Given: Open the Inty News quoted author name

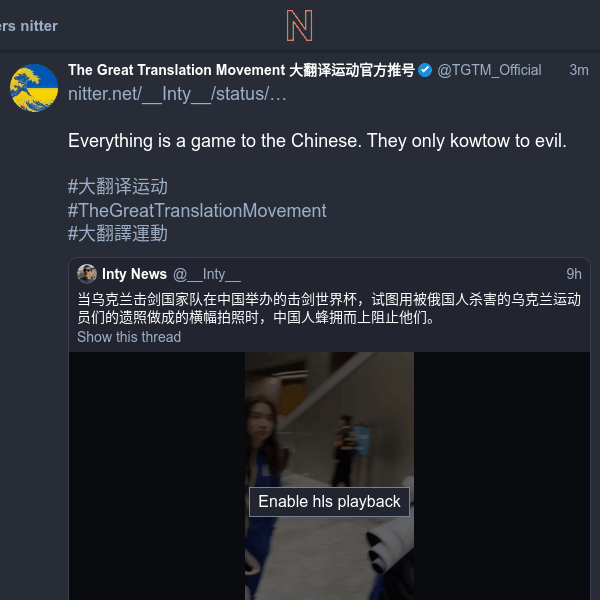Looking at the screenshot, I should (134, 274).
